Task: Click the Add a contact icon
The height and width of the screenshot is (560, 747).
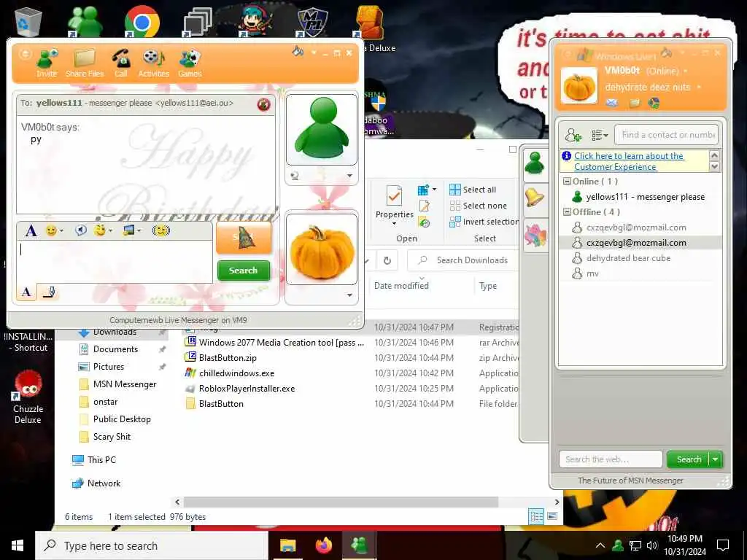Action: coord(573,135)
